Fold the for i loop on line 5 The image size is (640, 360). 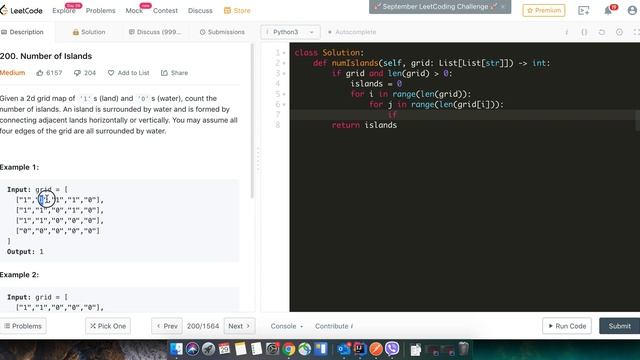point(284,94)
